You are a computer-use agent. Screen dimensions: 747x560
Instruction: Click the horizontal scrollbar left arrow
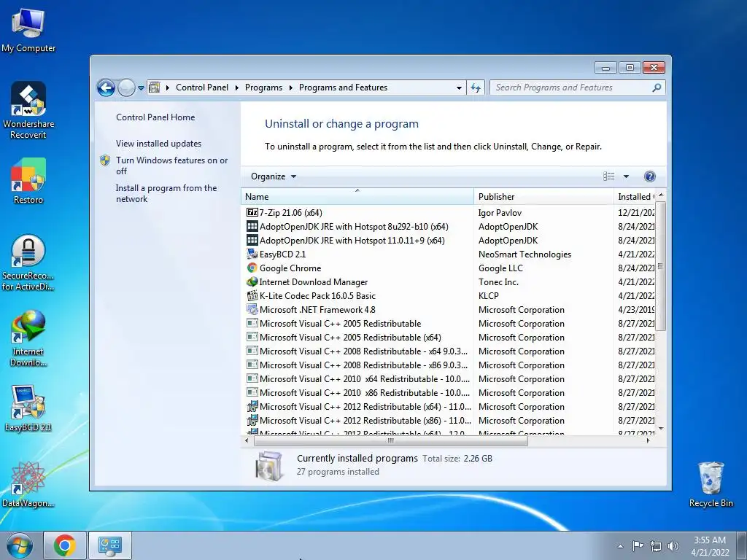coord(247,441)
